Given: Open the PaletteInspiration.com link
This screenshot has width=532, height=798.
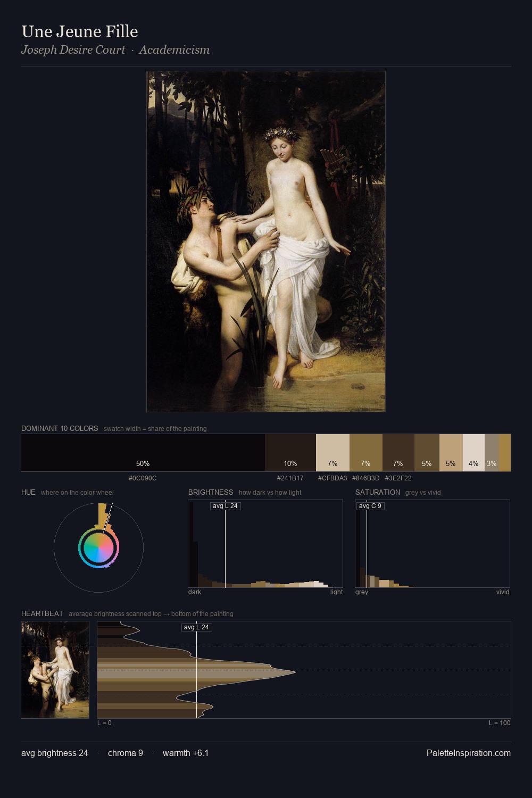Looking at the screenshot, I should (x=469, y=753).
